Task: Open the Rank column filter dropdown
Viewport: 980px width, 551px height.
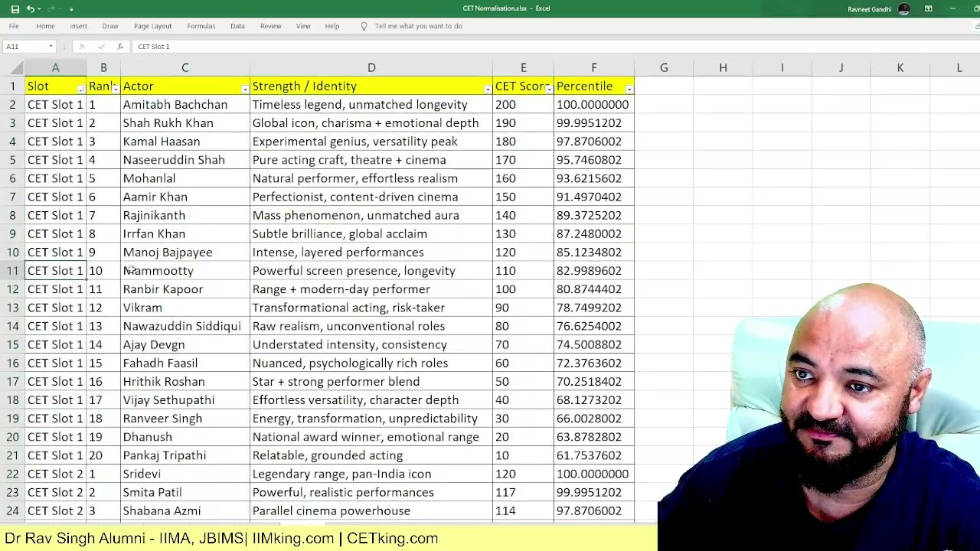Action: point(115,89)
